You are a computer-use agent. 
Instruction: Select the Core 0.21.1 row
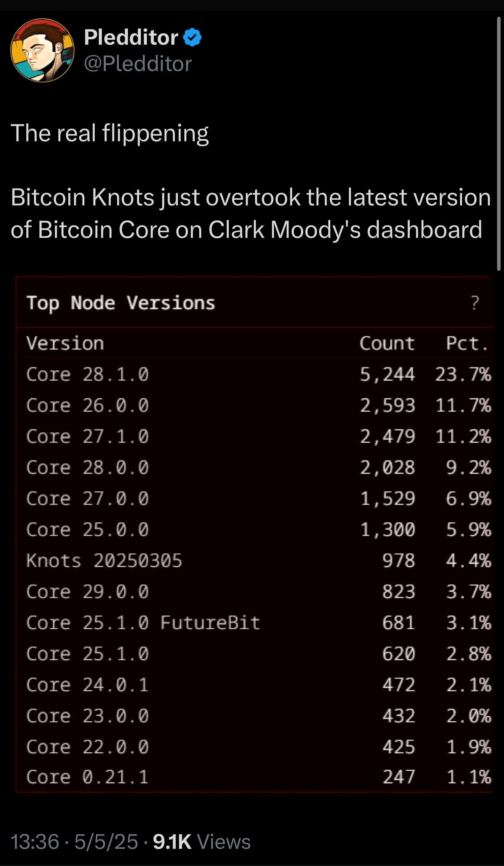258,777
